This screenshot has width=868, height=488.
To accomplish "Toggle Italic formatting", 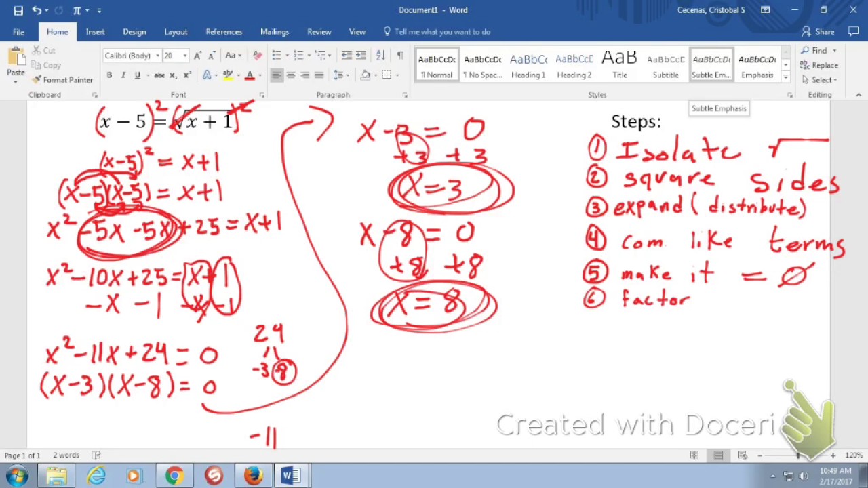I will click(x=123, y=75).
